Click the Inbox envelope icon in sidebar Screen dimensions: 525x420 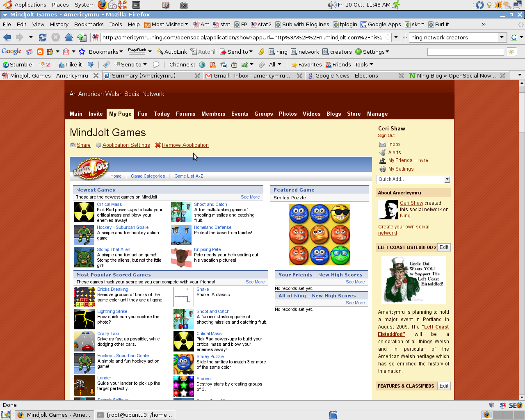(383, 144)
